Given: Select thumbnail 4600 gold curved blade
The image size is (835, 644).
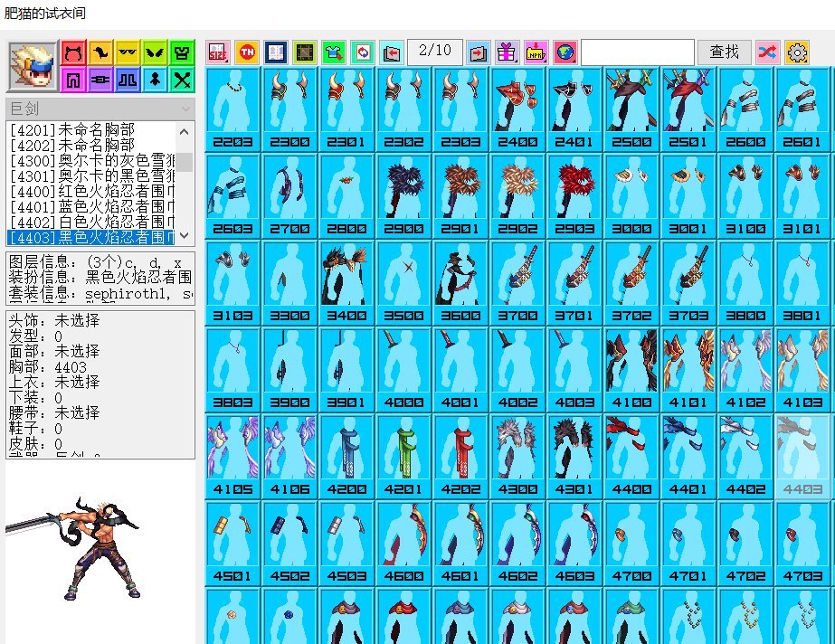Looking at the screenshot, I should (403, 543).
